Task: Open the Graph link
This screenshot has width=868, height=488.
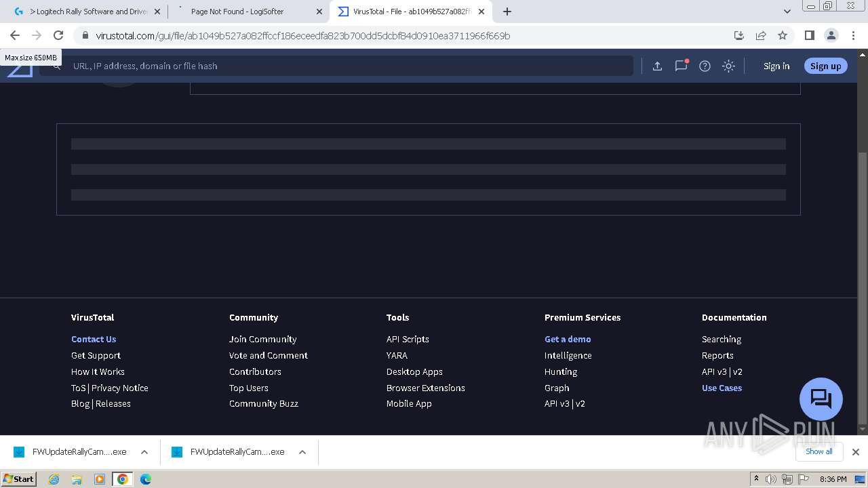Action: 557,388
